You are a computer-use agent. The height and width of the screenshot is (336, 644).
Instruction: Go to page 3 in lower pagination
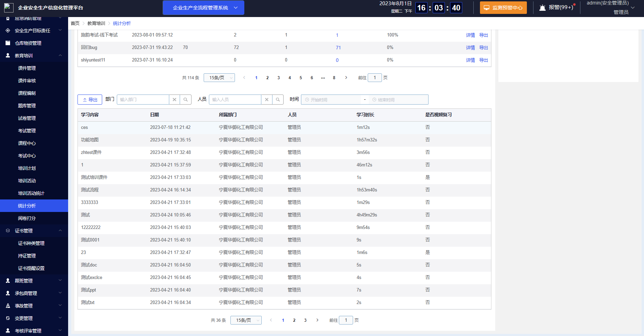click(305, 320)
